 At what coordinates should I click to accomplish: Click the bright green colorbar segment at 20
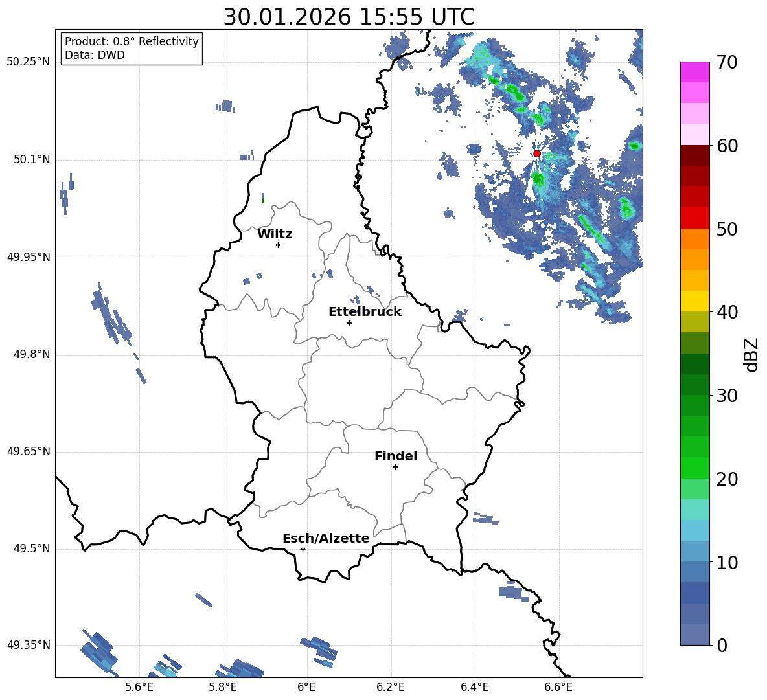(694, 468)
